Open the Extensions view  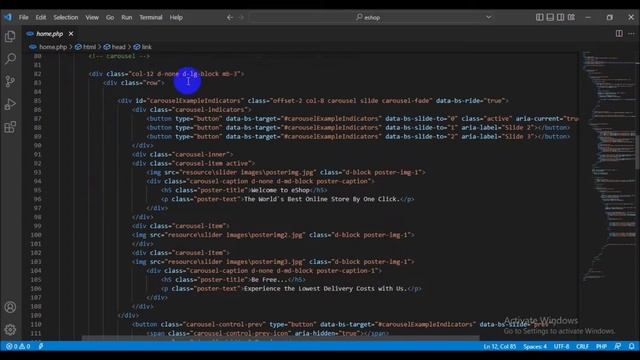tap(10, 127)
